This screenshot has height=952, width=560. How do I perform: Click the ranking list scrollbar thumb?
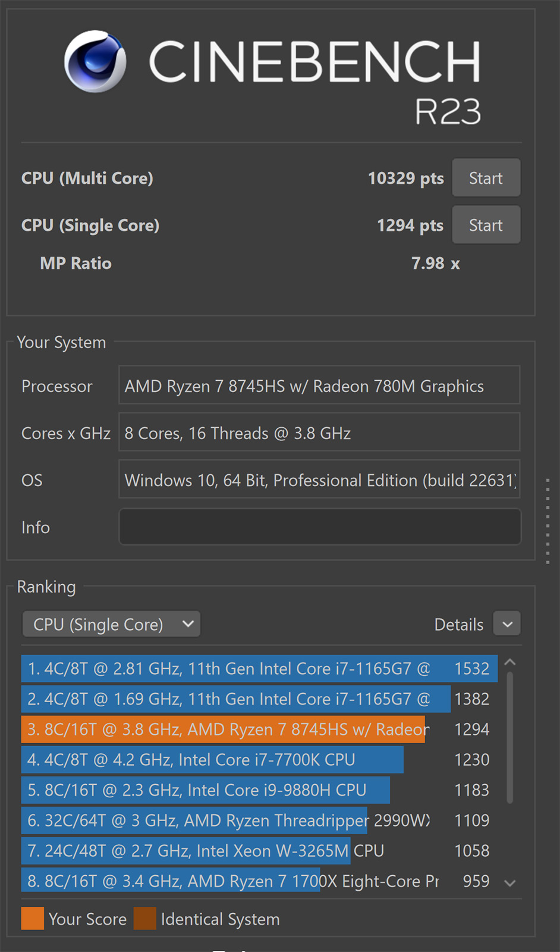[x=509, y=737]
